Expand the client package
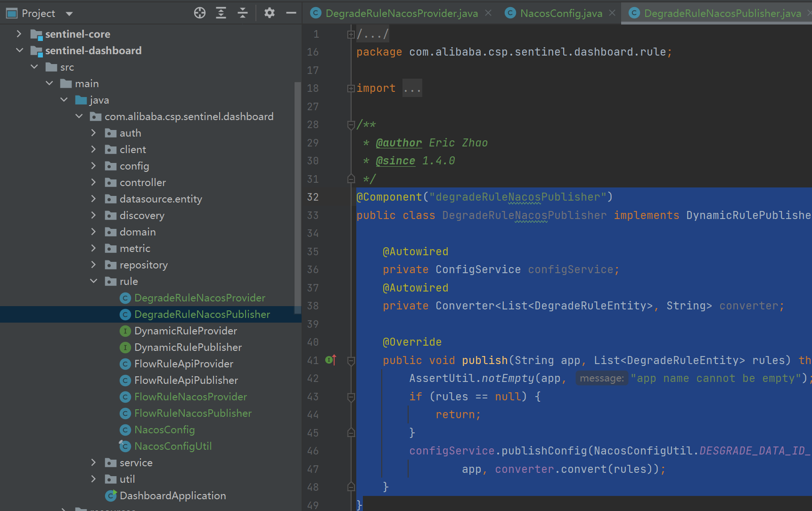Image resolution: width=812 pixels, height=511 pixels. click(93, 149)
